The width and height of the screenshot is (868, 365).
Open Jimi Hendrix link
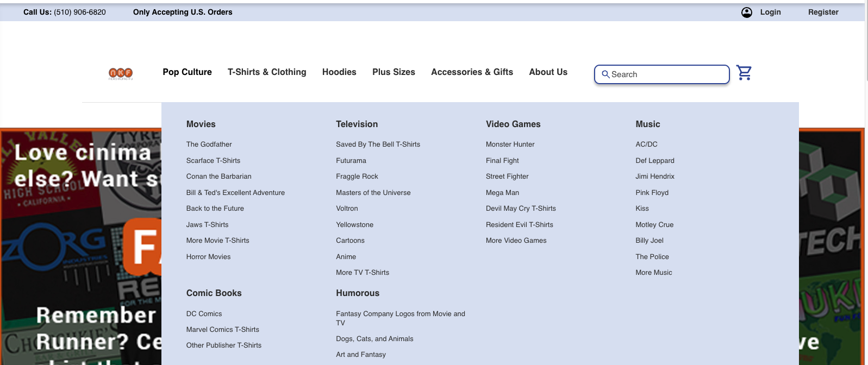tap(655, 177)
